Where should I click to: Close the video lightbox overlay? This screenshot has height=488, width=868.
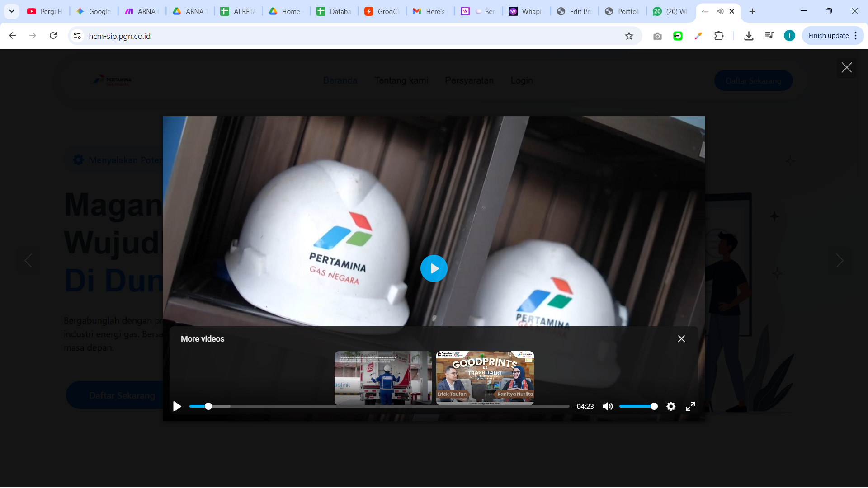click(846, 68)
